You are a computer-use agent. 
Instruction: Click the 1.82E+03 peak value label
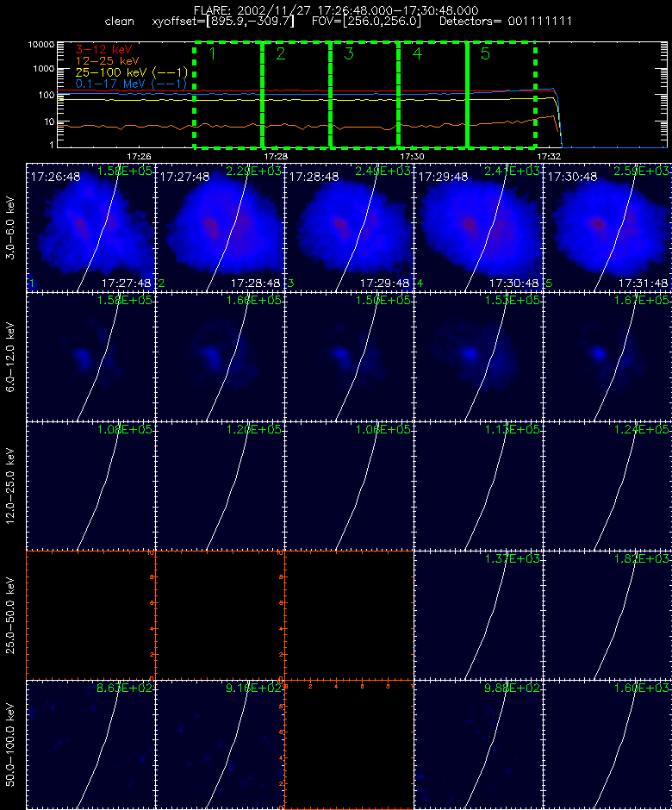pos(642,559)
